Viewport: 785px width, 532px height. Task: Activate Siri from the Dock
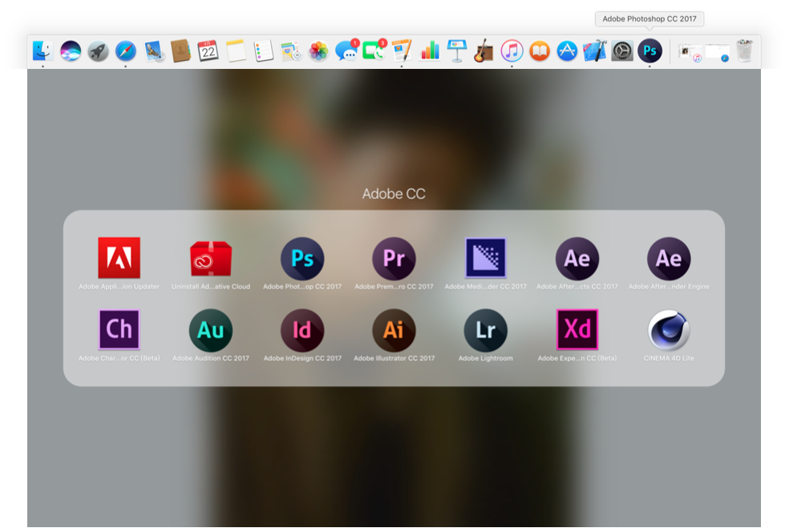[x=71, y=51]
